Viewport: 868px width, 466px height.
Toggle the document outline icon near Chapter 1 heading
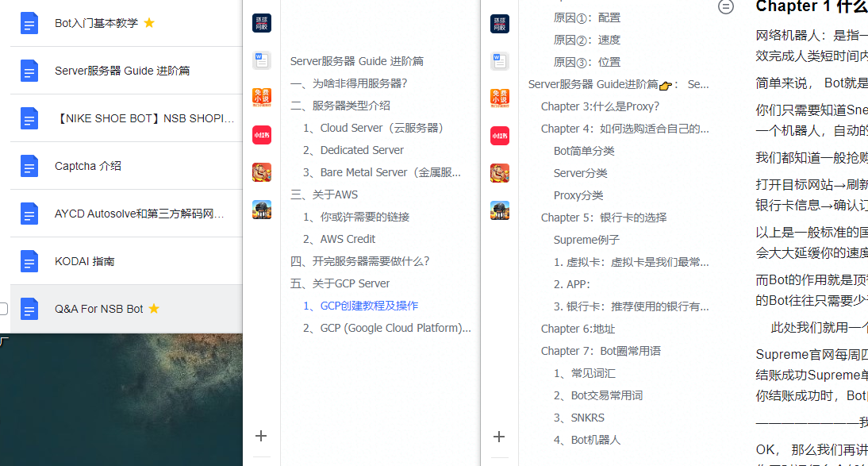click(x=726, y=6)
